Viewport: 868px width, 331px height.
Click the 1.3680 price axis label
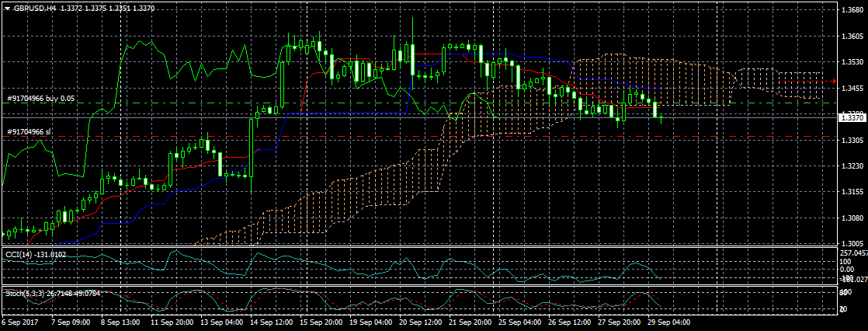pyautogui.click(x=852, y=11)
